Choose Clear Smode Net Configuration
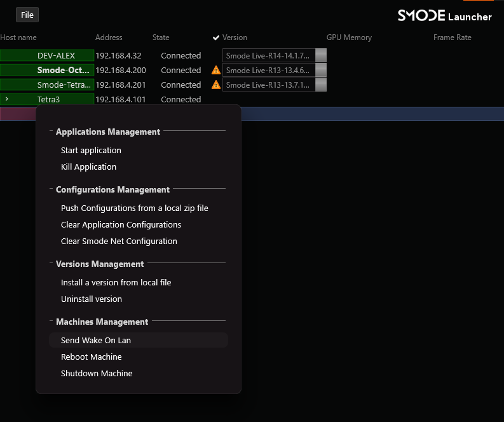Image resolution: width=504 pixels, height=422 pixels. coord(119,242)
